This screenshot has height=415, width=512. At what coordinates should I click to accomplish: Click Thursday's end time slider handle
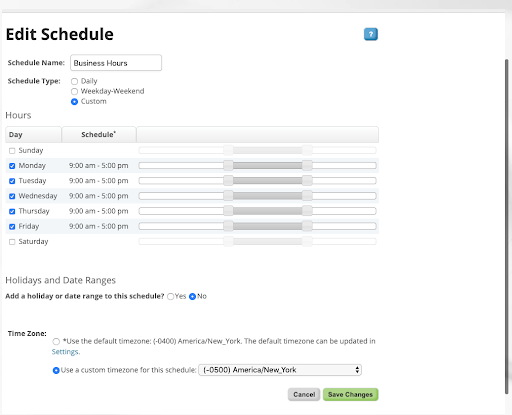coord(307,211)
